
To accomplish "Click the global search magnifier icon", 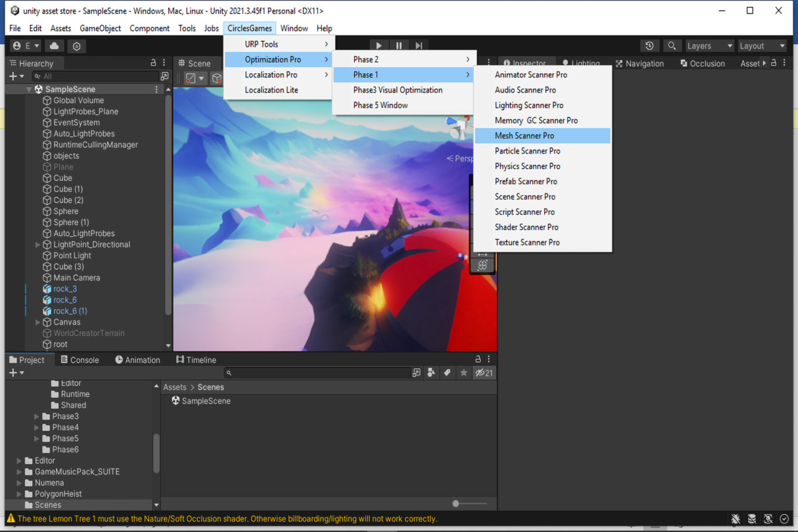I will (672, 46).
